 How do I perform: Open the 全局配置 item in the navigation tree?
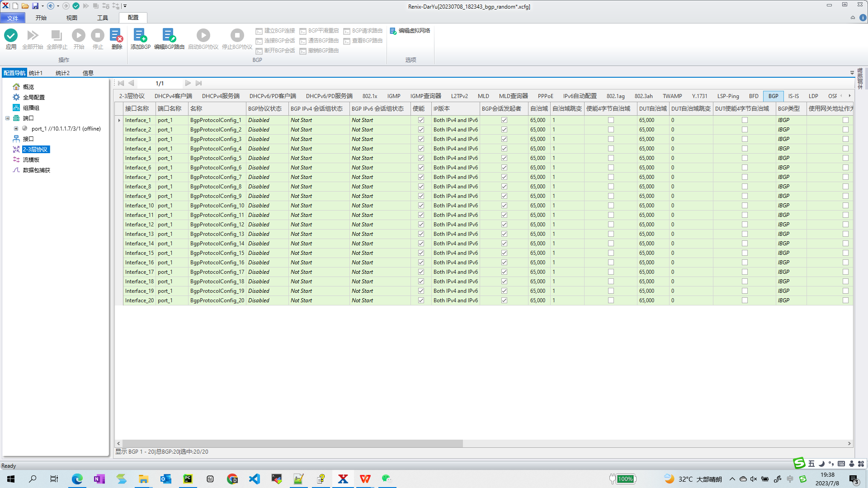(33, 97)
